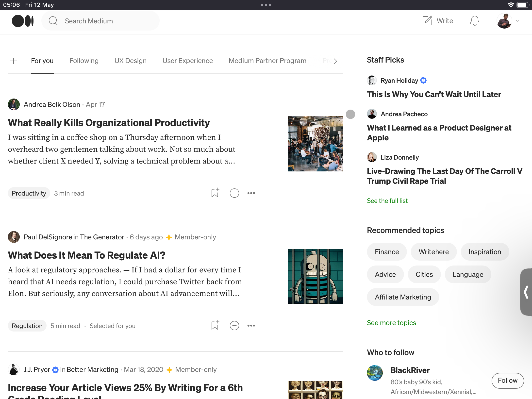Open What I Learned as a Product Designer at Apple
This screenshot has width=532, height=399.
point(439,133)
